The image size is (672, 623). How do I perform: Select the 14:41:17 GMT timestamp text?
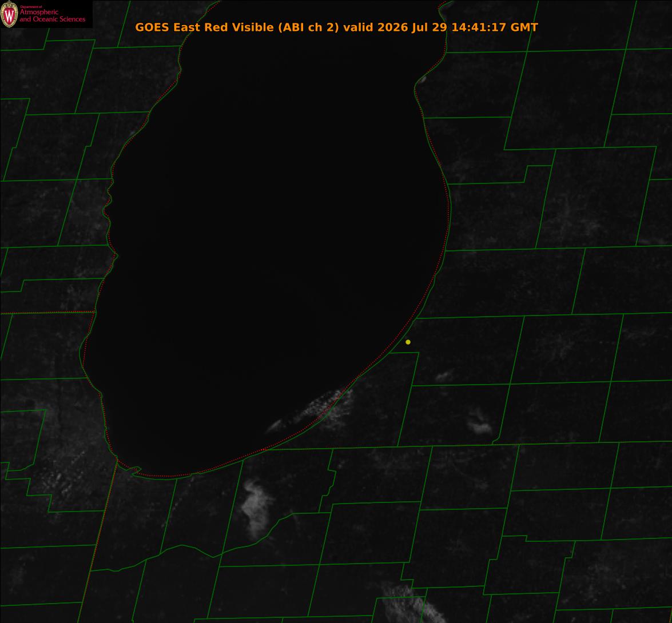click(495, 27)
